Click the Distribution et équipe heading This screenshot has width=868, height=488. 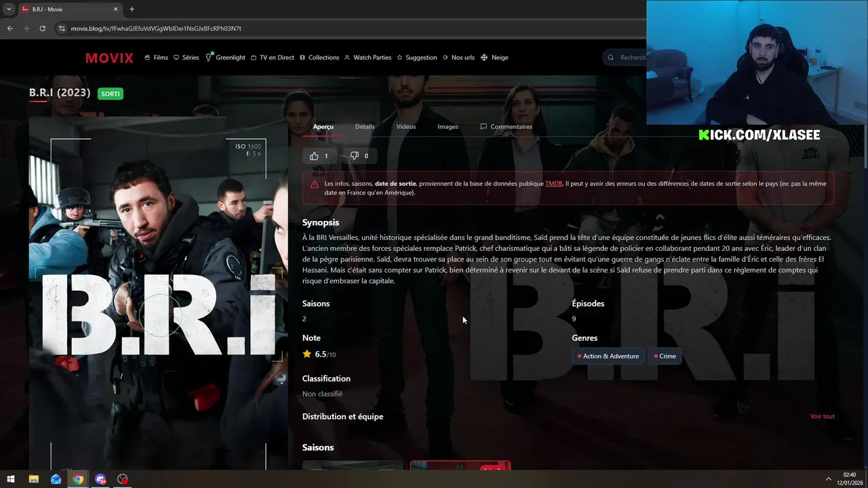coord(342,416)
